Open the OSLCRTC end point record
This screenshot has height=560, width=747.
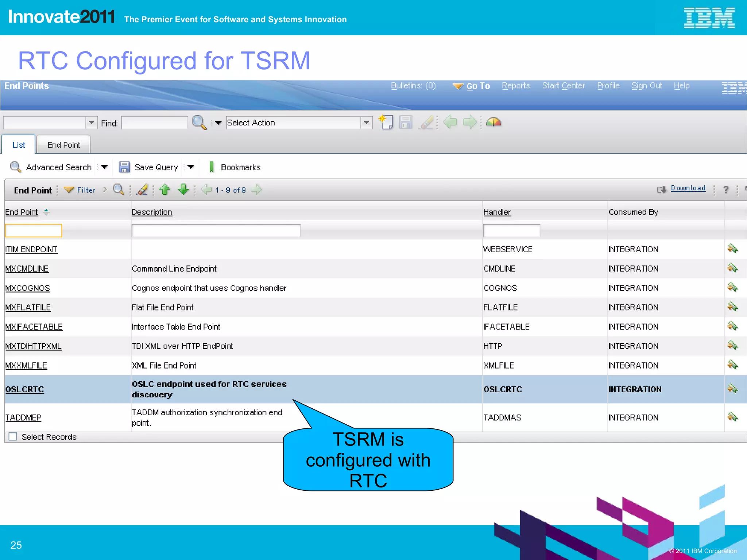(24, 389)
